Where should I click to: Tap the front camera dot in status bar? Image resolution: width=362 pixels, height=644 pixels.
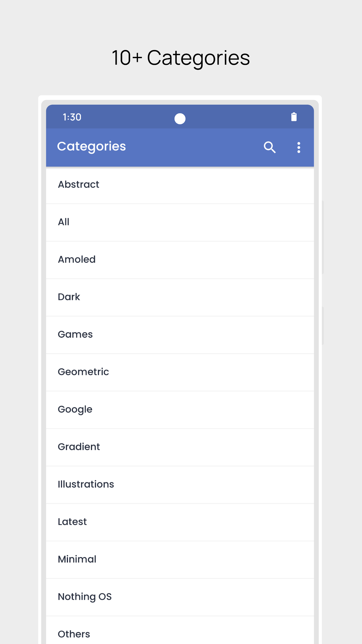point(180,118)
